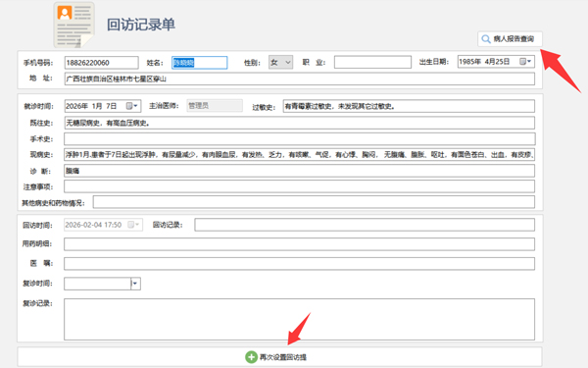The height and width of the screenshot is (368, 588).
Task: Click the 回访记录 input field
Action: point(365,225)
